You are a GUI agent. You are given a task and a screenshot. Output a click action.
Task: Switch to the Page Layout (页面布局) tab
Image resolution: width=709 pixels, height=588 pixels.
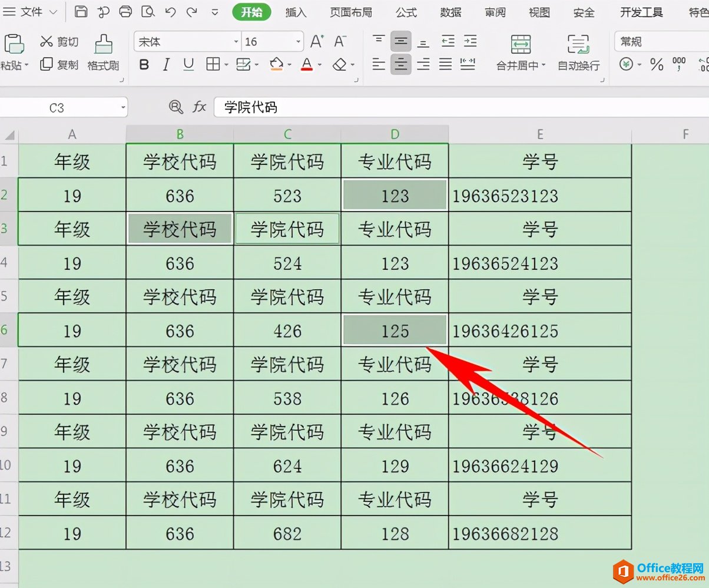(351, 12)
